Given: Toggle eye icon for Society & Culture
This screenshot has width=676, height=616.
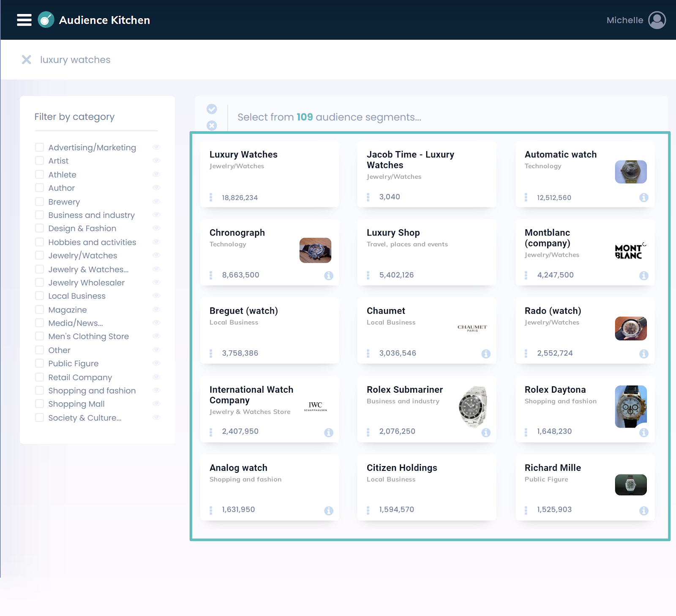Looking at the screenshot, I should pos(156,417).
